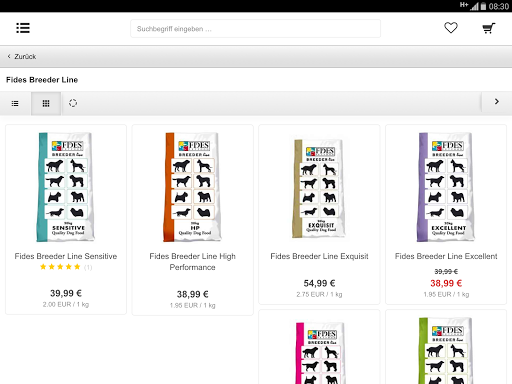Click the search field Suchbegriff eingeben

point(255,29)
